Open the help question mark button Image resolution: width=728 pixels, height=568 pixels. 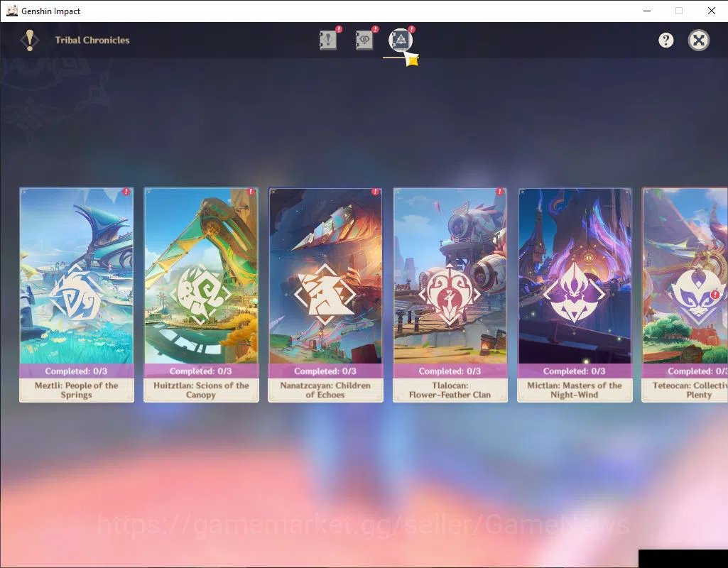click(x=665, y=40)
